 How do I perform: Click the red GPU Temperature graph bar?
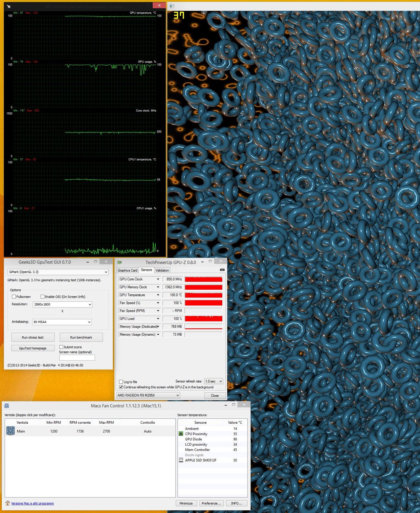point(203,295)
